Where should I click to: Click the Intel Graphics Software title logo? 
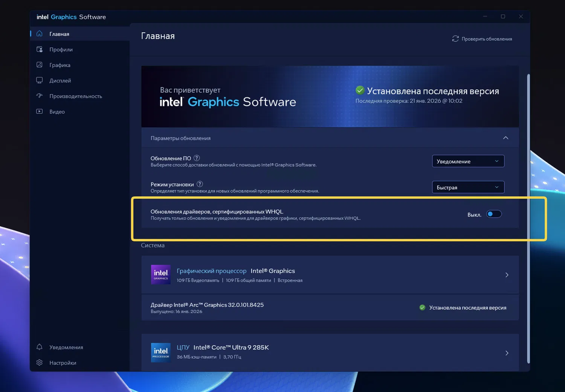pyautogui.click(x=71, y=17)
